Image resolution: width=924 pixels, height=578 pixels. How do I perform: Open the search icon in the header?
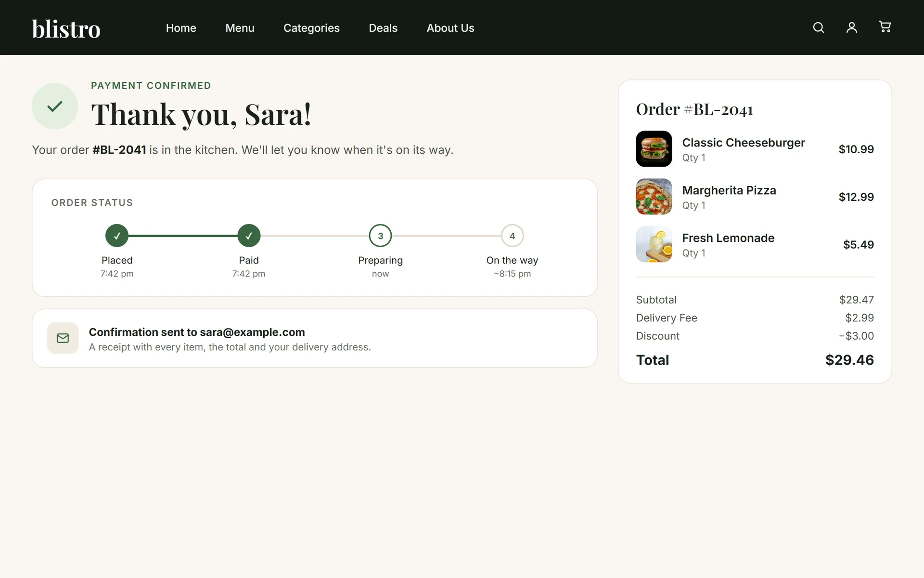click(818, 27)
